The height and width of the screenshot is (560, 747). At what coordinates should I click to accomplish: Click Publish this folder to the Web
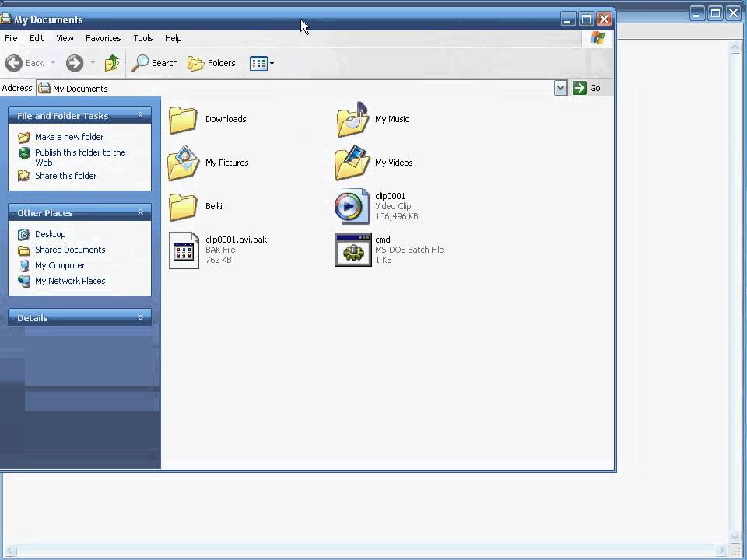[x=80, y=157]
